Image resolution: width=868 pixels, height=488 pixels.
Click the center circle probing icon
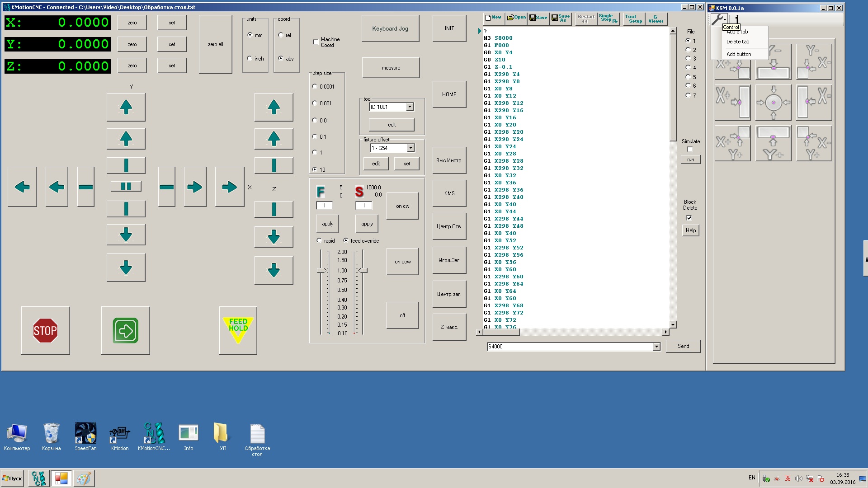point(773,103)
